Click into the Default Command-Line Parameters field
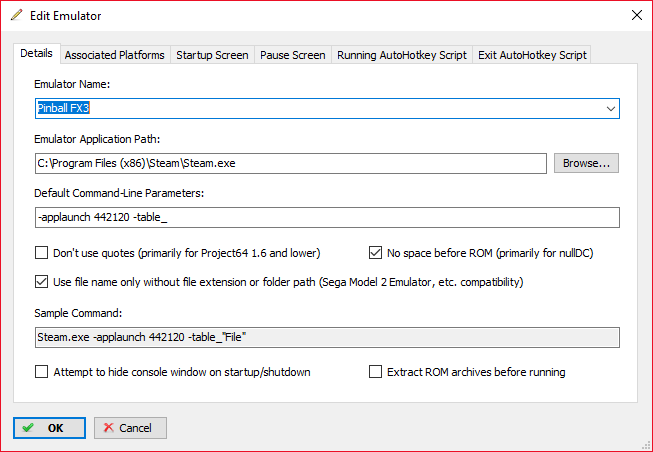The image size is (653, 452). click(x=327, y=217)
